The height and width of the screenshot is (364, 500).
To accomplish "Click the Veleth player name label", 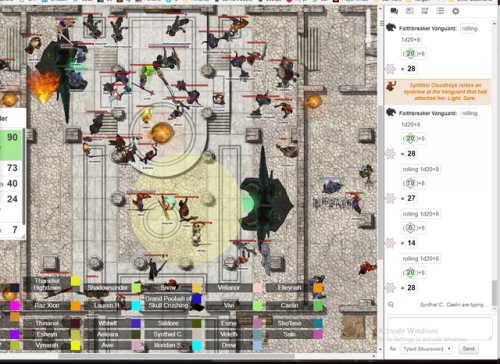I will [229, 334].
